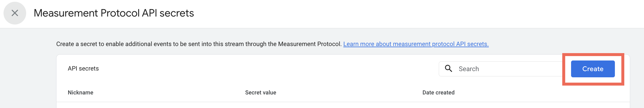The height and width of the screenshot is (108, 644).
Task: Select the 'Secret value' header label
Action: pyautogui.click(x=261, y=92)
